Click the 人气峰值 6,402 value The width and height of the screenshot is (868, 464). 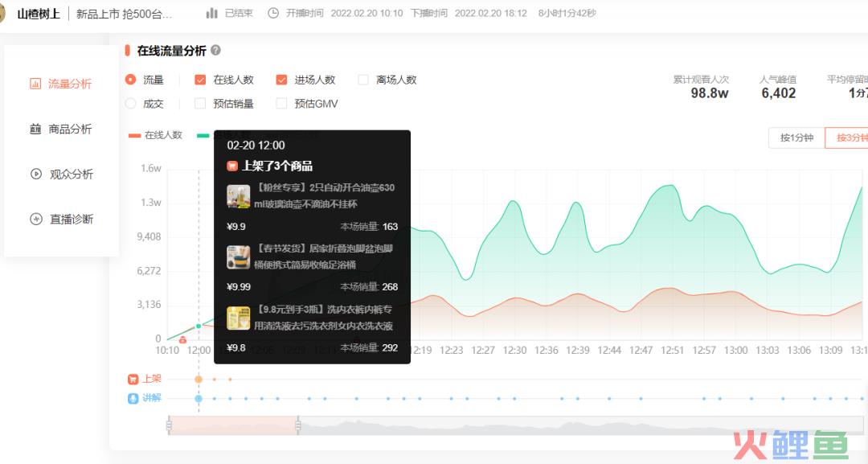point(778,93)
